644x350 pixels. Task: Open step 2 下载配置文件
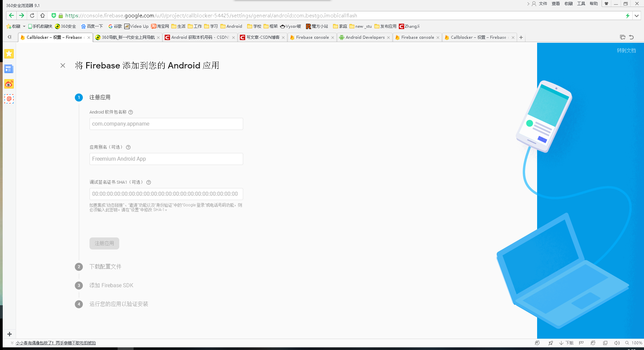105,267
